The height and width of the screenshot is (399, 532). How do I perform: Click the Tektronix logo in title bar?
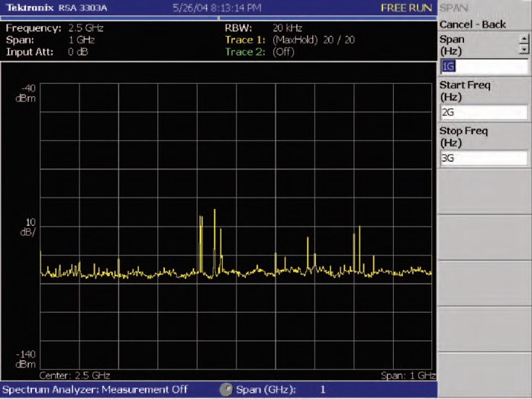[x=28, y=8]
